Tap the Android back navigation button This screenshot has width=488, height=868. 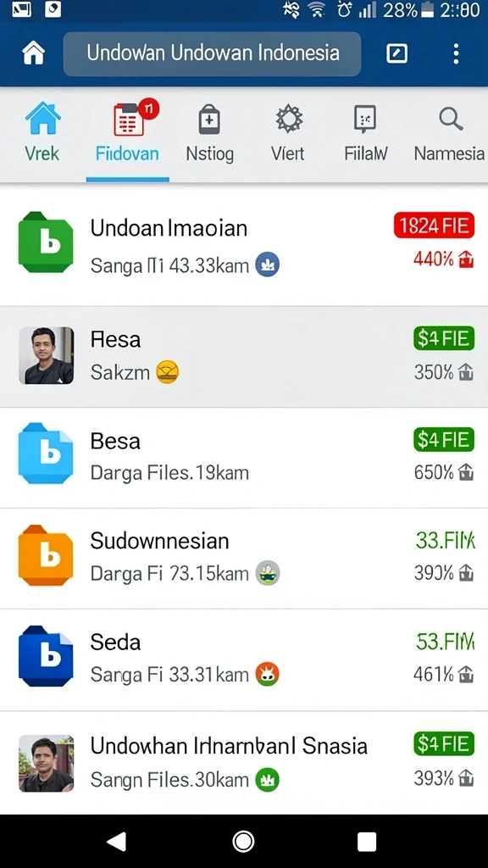point(117,841)
